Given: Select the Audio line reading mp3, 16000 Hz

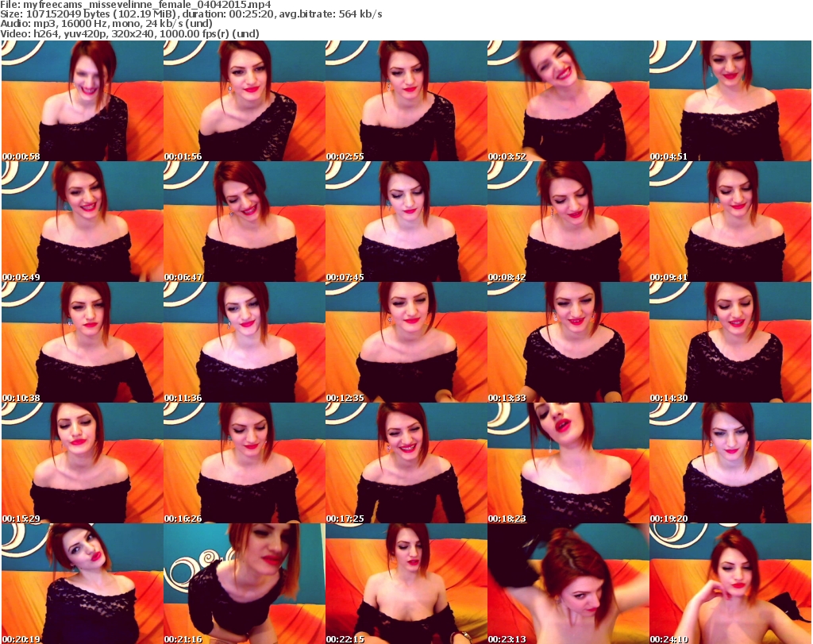Looking at the screenshot, I should 106,24.
